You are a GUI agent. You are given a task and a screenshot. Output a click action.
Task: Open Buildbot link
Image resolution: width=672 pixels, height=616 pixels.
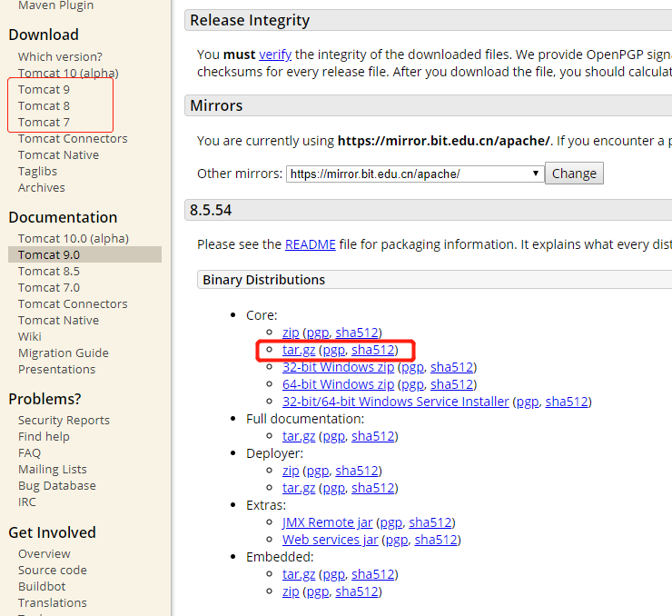pyautogui.click(x=42, y=586)
